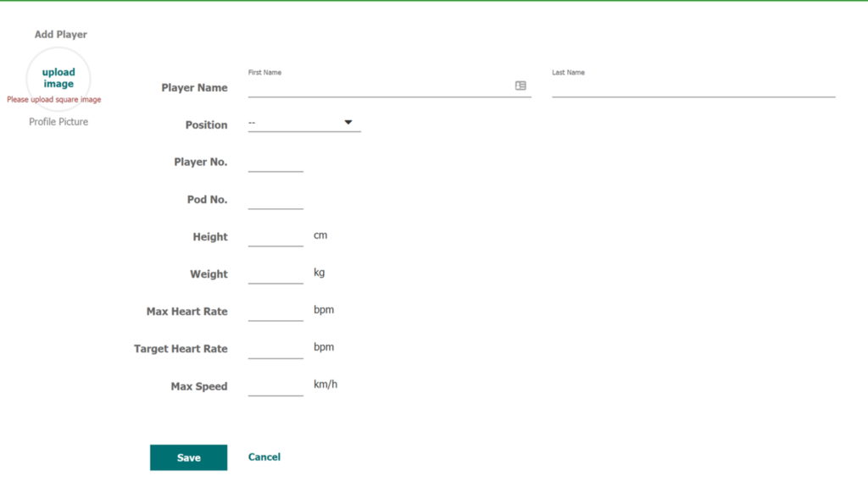Click the 'Target Heart Rate' label
The height and width of the screenshot is (498, 868).
(x=181, y=349)
